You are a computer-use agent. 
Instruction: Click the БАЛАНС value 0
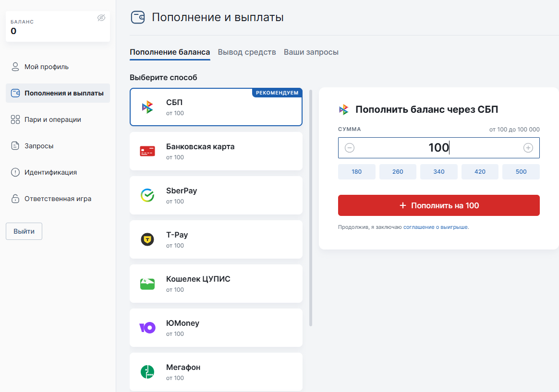click(x=13, y=31)
